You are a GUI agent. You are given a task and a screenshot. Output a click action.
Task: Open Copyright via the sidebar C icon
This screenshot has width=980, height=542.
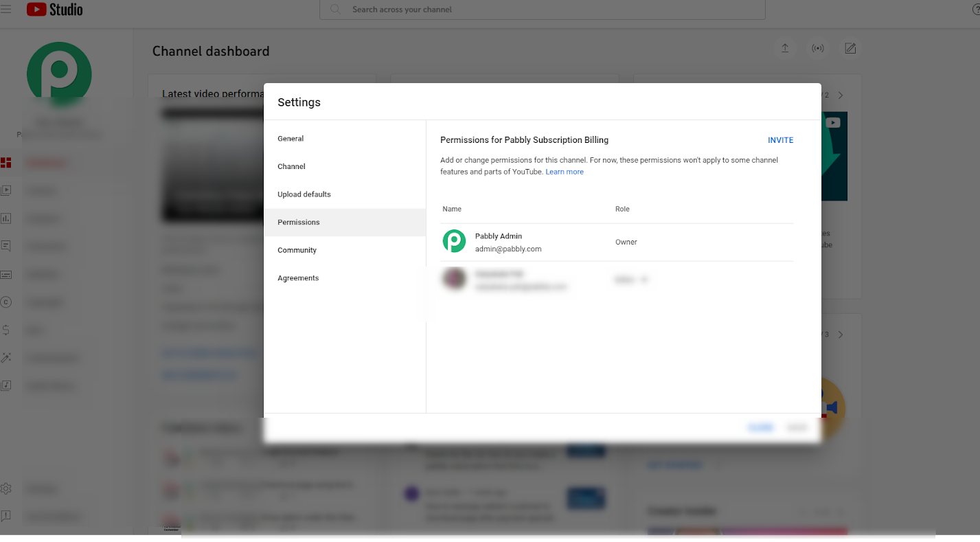coord(6,302)
